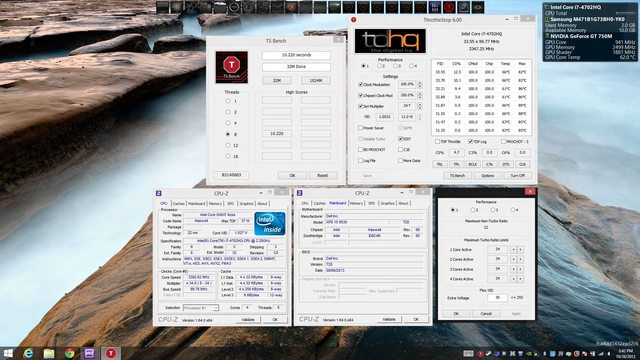The height and width of the screenshot is (360, 640).
Task: Click the BCLK button in ThrottleStop
Action: point(473,164)
